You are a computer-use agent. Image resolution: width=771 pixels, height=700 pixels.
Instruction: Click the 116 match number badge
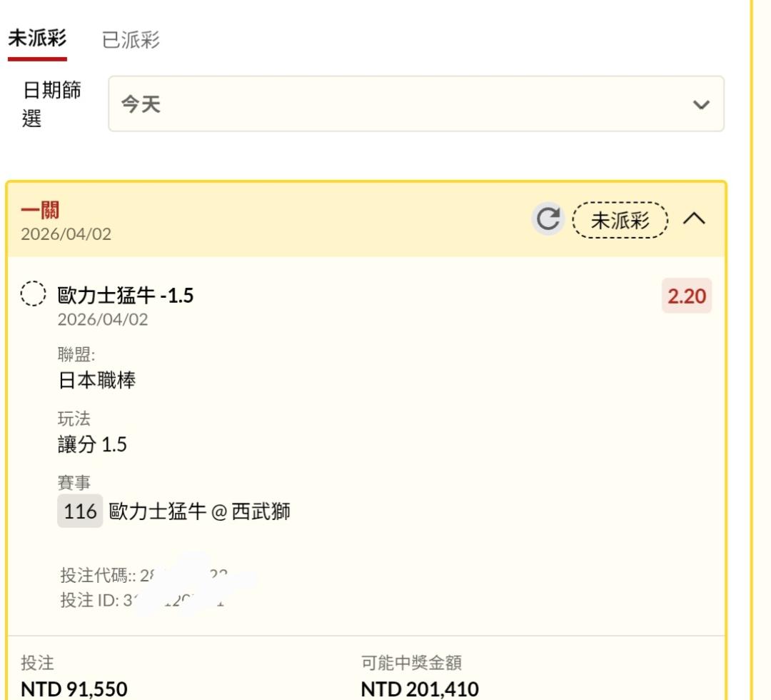click(x=80, y=511)
